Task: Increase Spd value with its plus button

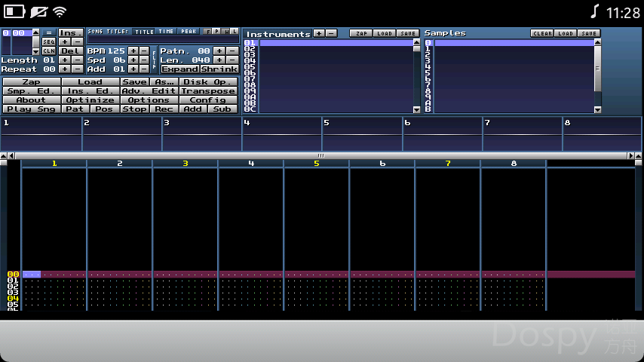Action: coord(133,60)
